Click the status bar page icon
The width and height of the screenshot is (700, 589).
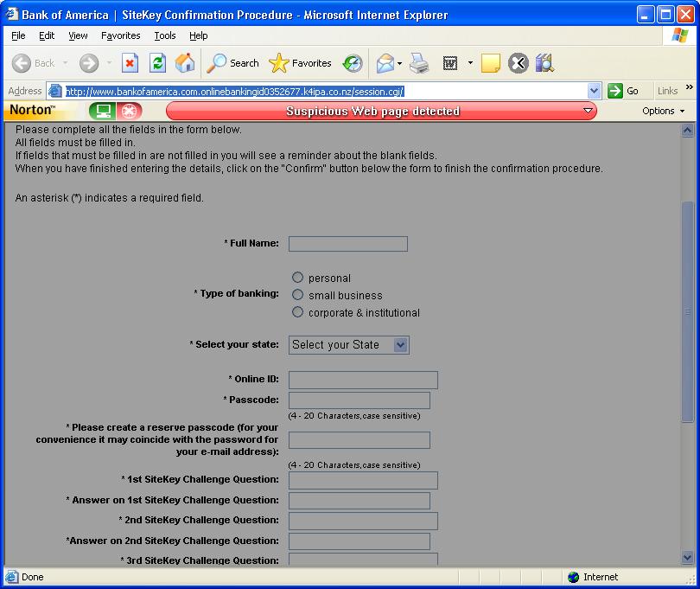(12, 577)
